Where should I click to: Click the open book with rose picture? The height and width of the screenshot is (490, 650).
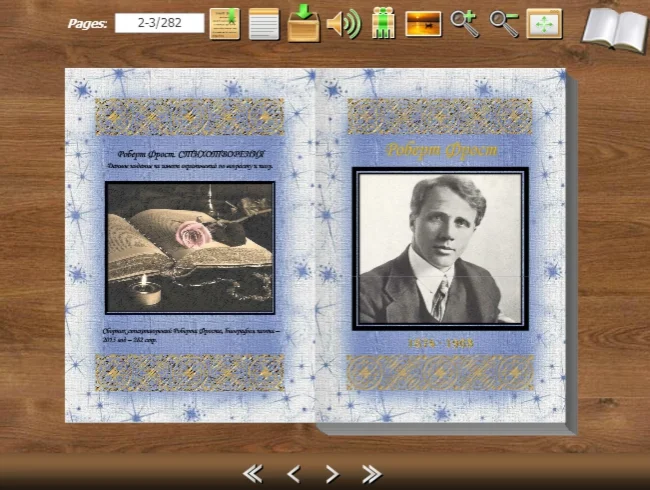(190, 247)
